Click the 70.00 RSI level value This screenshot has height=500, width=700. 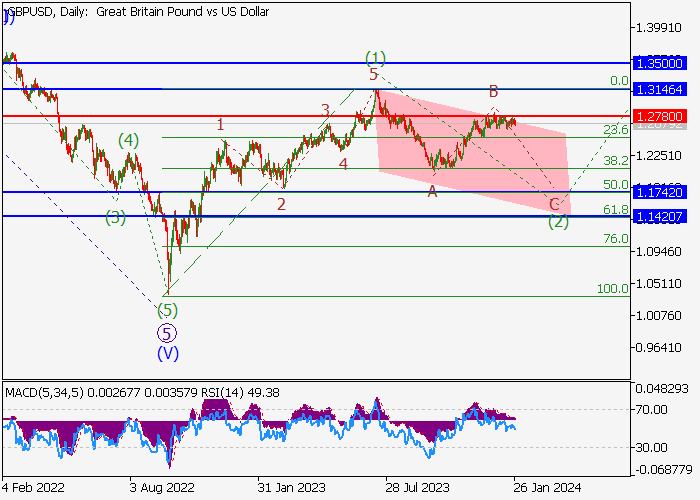(652, 410)
